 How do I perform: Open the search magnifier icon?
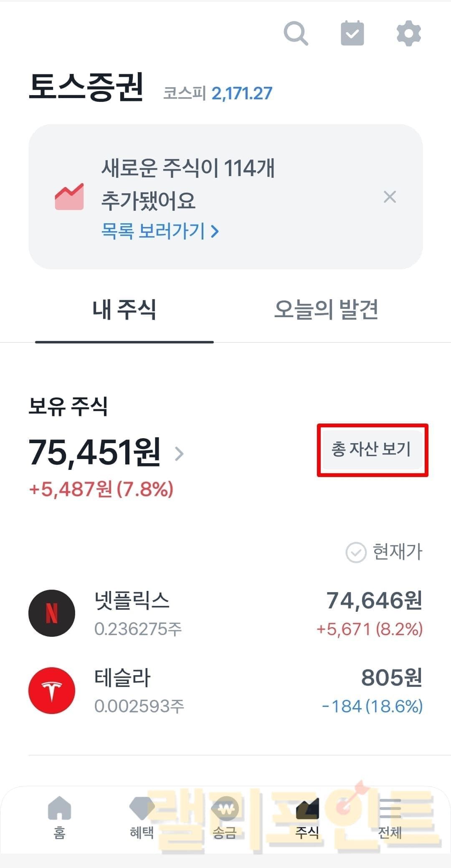pyautogui.click(x=296, y=33)
